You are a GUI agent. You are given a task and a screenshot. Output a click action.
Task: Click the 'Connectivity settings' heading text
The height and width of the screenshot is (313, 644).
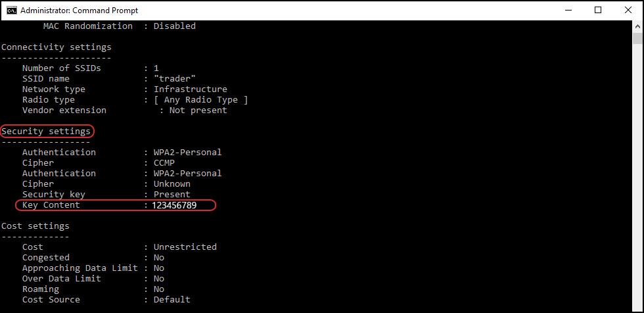tap(57, 47)
